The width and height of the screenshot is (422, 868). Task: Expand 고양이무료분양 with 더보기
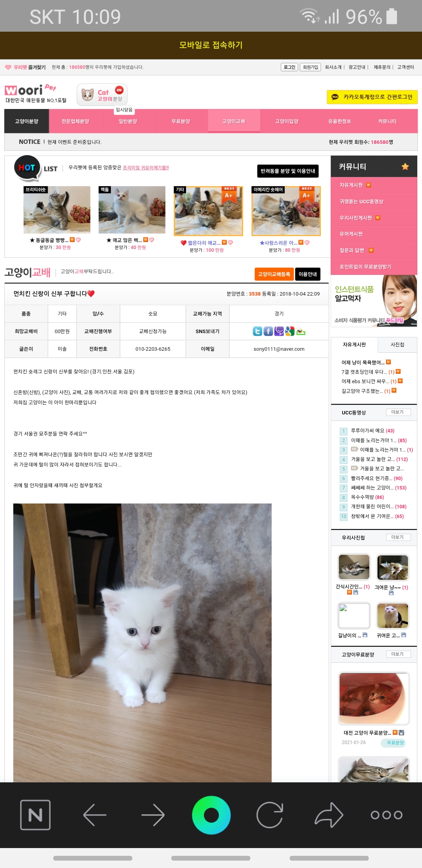(x=398, y=654)
